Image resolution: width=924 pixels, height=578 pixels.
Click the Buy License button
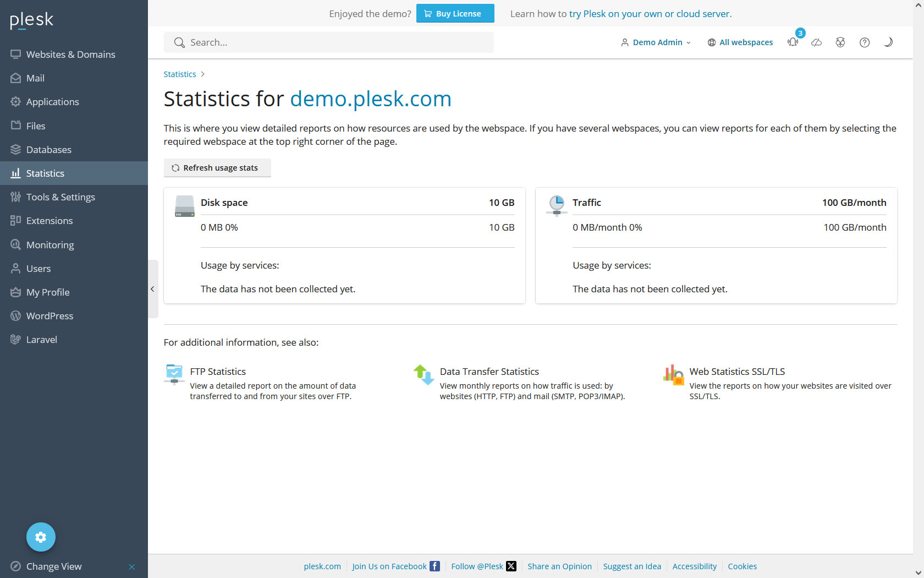(x=455, y=14)
